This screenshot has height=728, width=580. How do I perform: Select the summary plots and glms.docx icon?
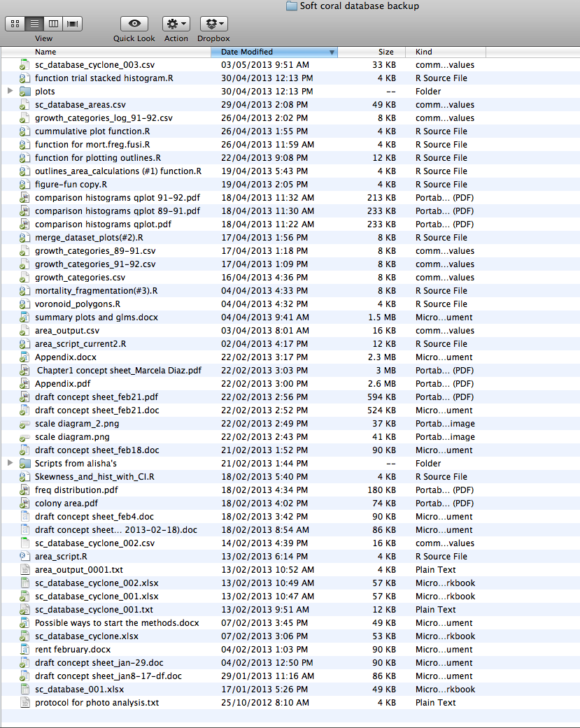click(x=24, y=317)
